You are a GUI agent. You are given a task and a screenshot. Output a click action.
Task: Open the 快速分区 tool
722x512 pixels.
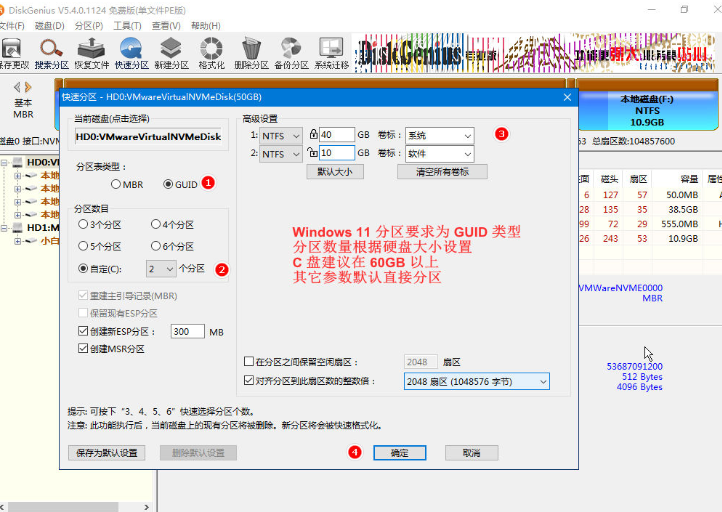pyautogui.click(x=131, y=52)
